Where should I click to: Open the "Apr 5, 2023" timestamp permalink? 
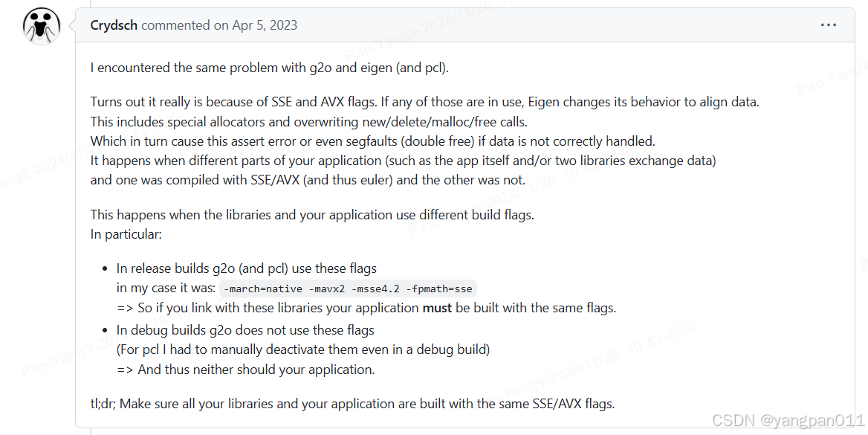pos(263,25)
